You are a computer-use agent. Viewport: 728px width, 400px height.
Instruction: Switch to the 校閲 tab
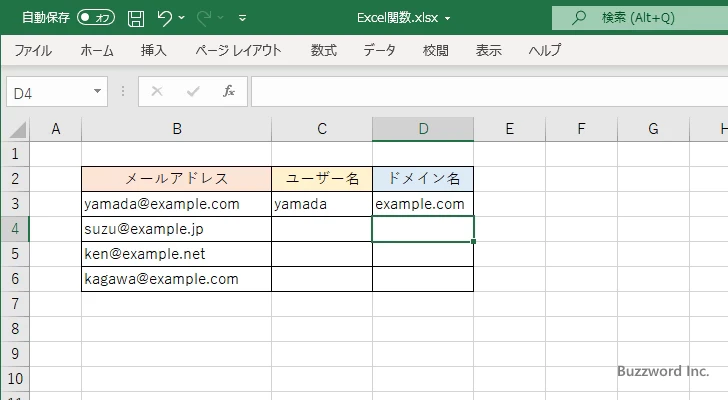point(436,50)
